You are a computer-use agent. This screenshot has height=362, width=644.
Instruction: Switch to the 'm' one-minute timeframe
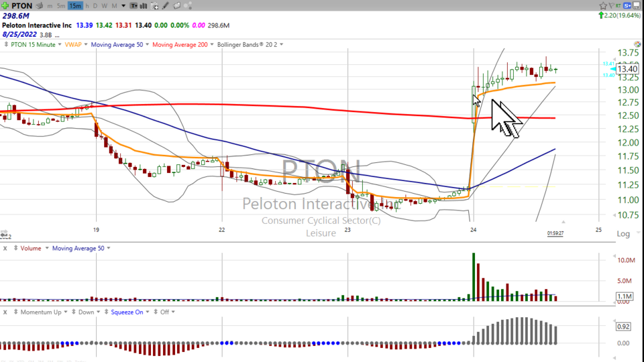[x=50, y=6]
